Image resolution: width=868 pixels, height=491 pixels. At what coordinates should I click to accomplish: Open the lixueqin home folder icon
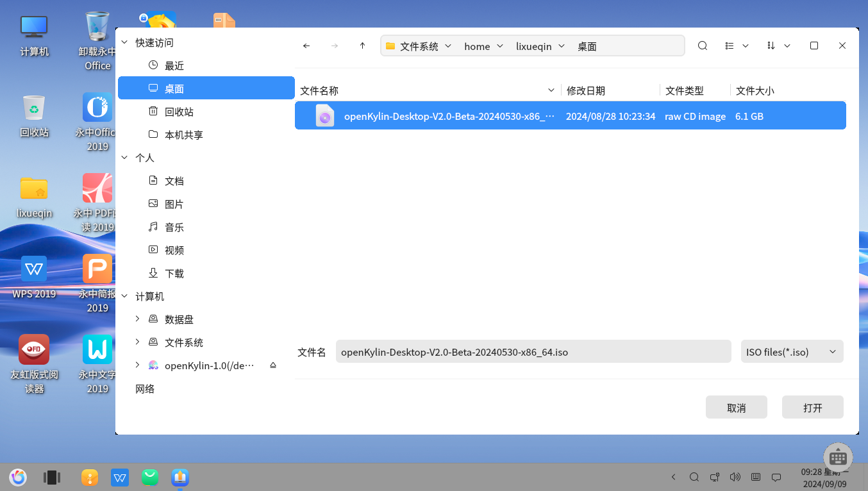34,197
